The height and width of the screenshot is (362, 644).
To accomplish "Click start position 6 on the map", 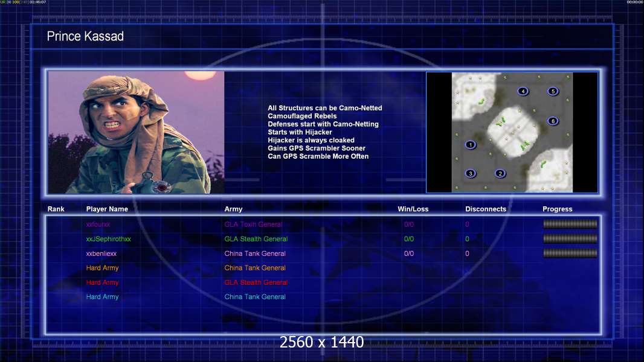I will [553, 121].
